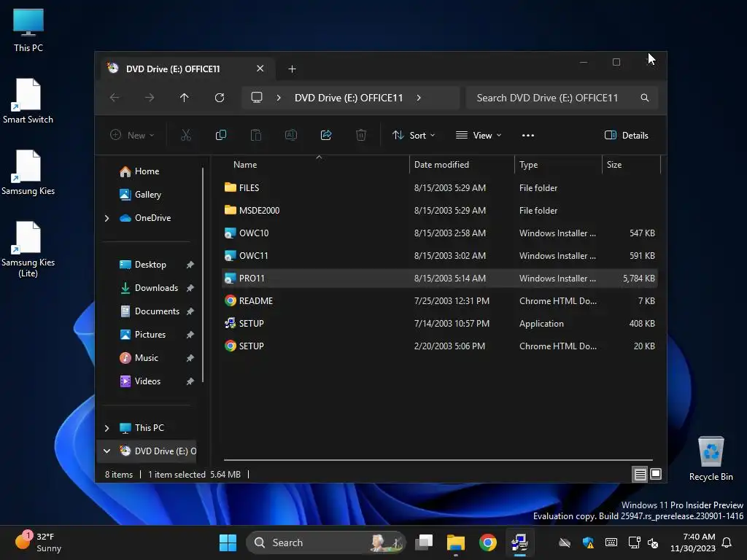
Task: Click File Explorer taskbar icon
Action: [455, 542]
